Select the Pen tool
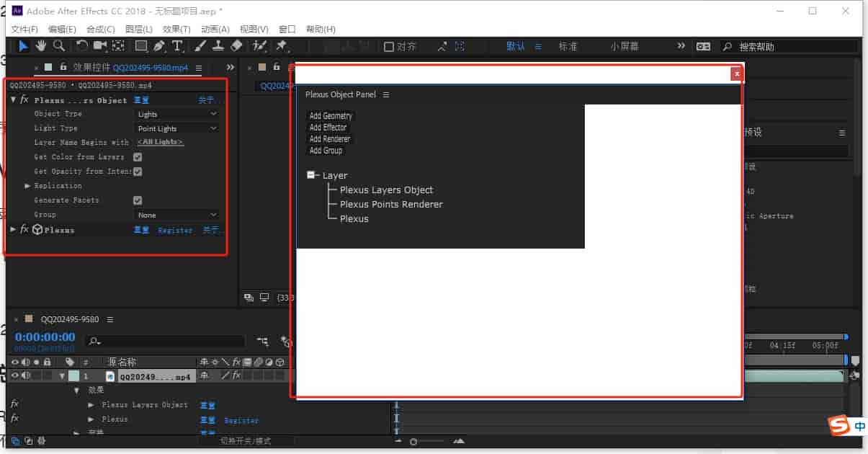The height and width of the screenshot is (454, 868). (159, 46)
